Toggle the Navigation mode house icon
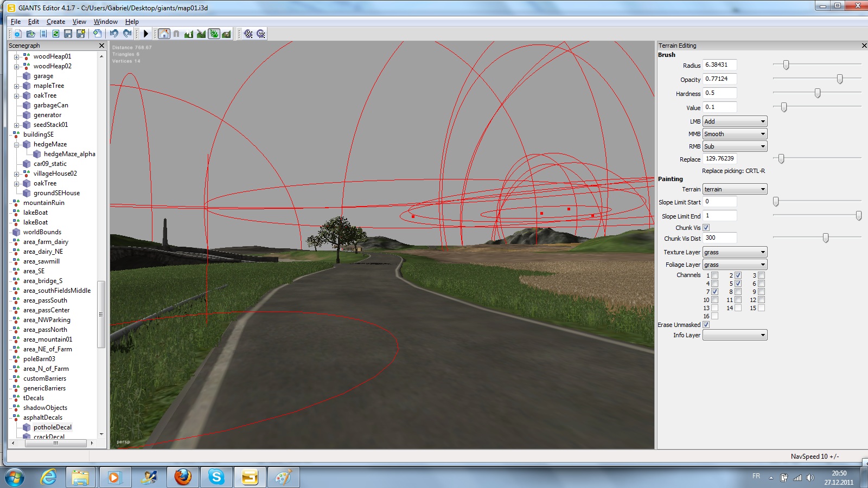The image size is (868, 488). coord(164,34)
